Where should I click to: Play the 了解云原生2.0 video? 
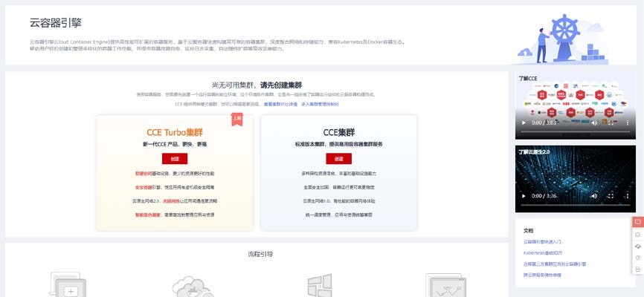point(524,196)
